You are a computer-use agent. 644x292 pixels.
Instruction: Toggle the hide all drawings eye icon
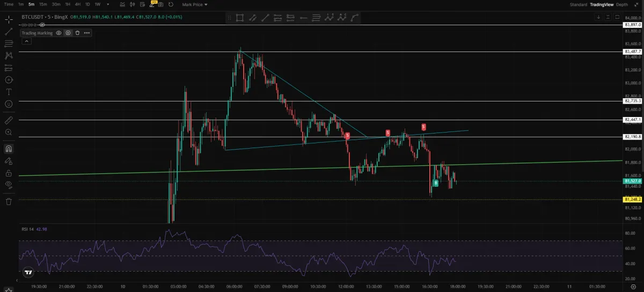9,185
